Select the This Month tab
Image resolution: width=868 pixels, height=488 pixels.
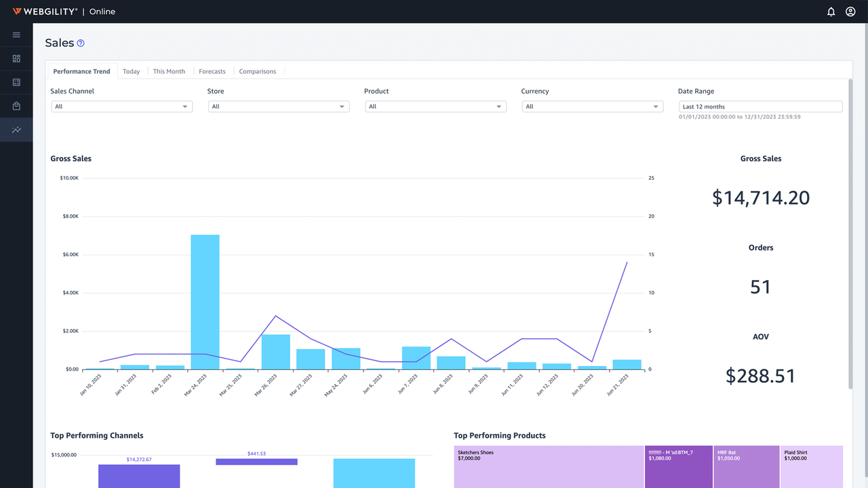tap(169, 71)
